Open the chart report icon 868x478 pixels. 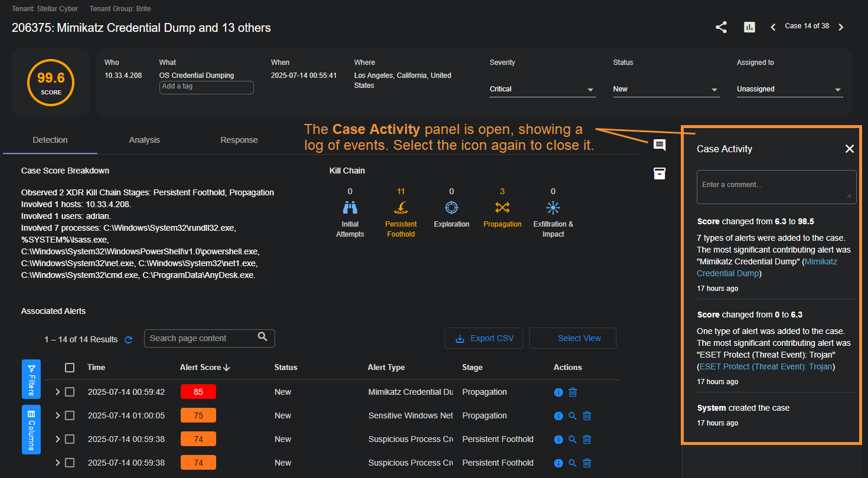pos(749,27)
